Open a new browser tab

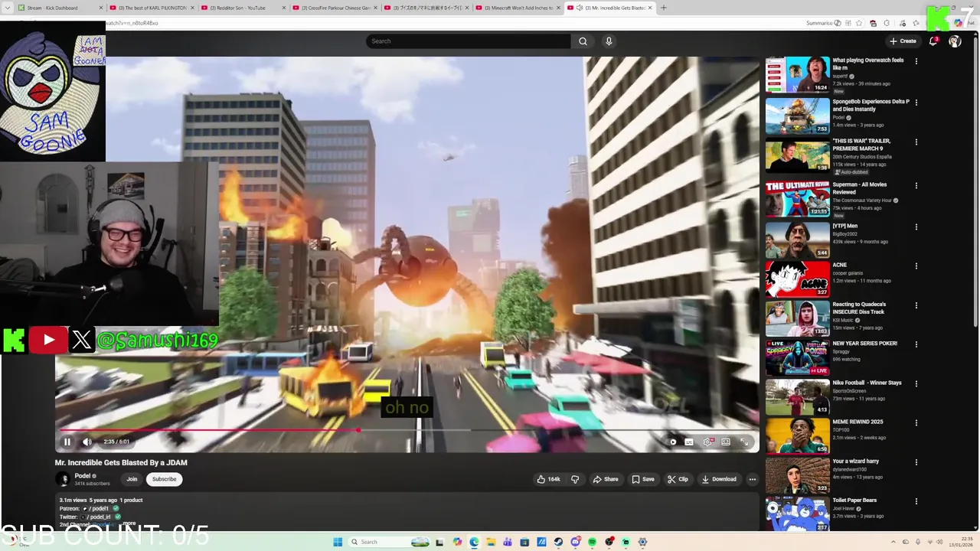click(x=664, y=8)
